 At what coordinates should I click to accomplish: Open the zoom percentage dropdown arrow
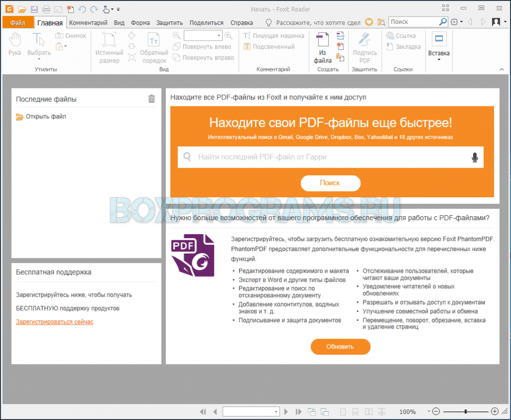[x=429, y=412]
